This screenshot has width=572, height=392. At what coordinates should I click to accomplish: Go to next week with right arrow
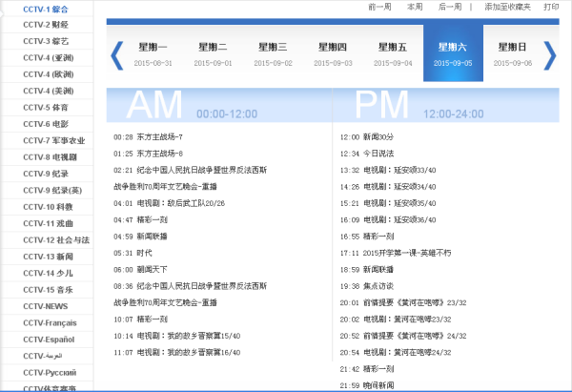click(550, 55)
